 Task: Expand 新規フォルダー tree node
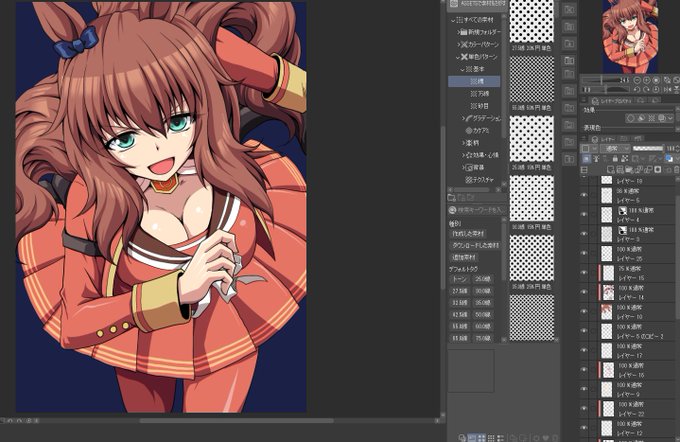click(x=458, y=32)
